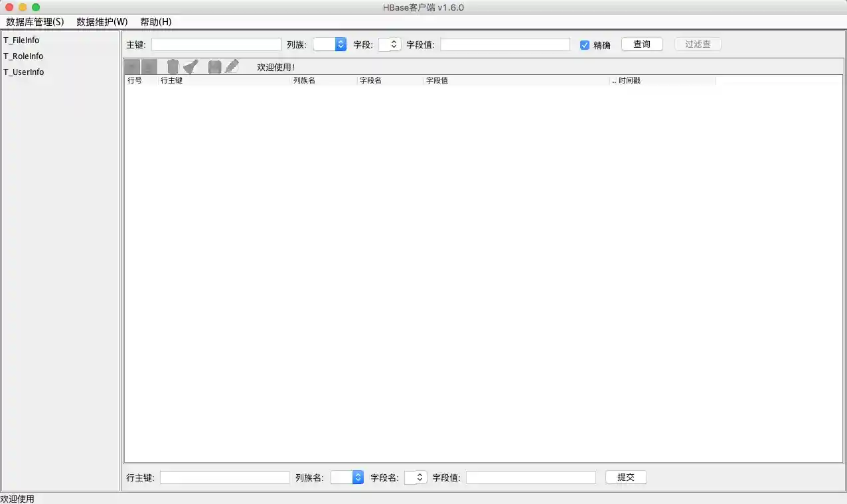Click the 行主键 input field at bottom

pos(225,477)
